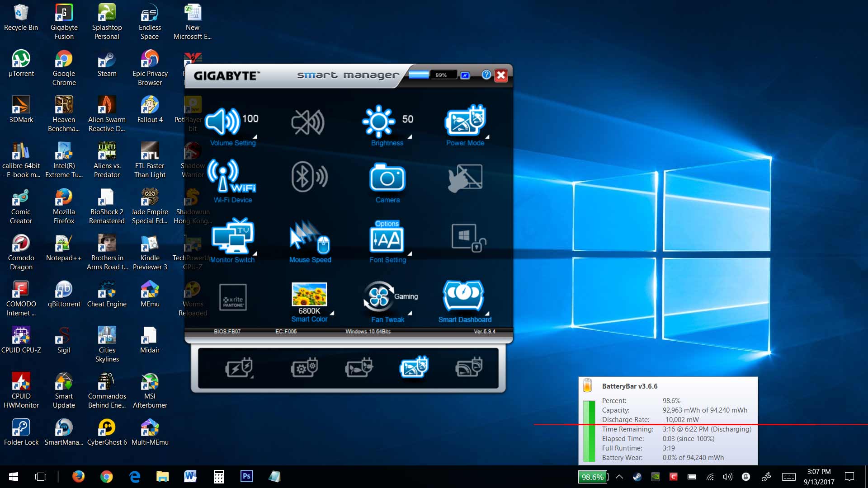Screen dimensions: 868x488
Task: Select the Steam desktop shortcut
Action: click(x=107, y=64)
